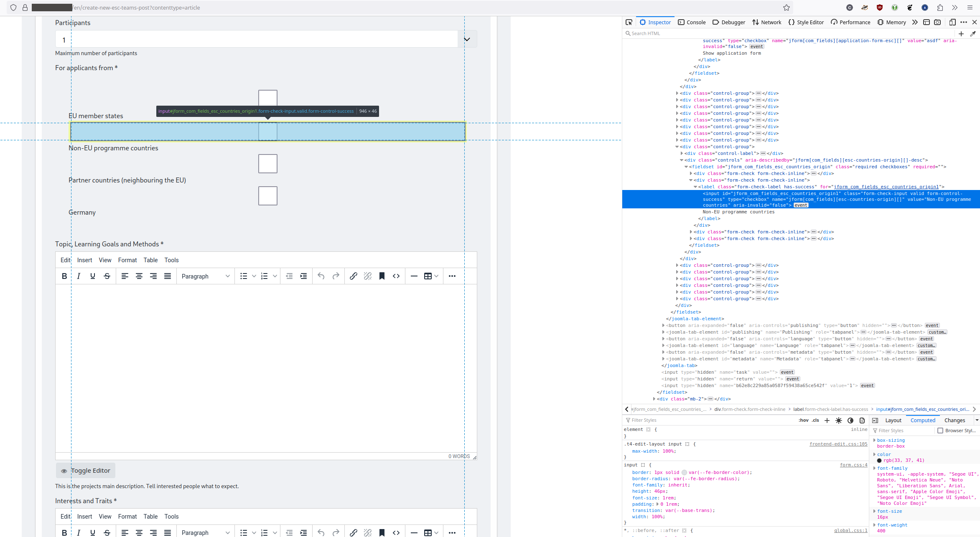The height and width of the screenshot is (537, 980).
Task: Tick the Germany checkbox
Action: pos(267,196)
